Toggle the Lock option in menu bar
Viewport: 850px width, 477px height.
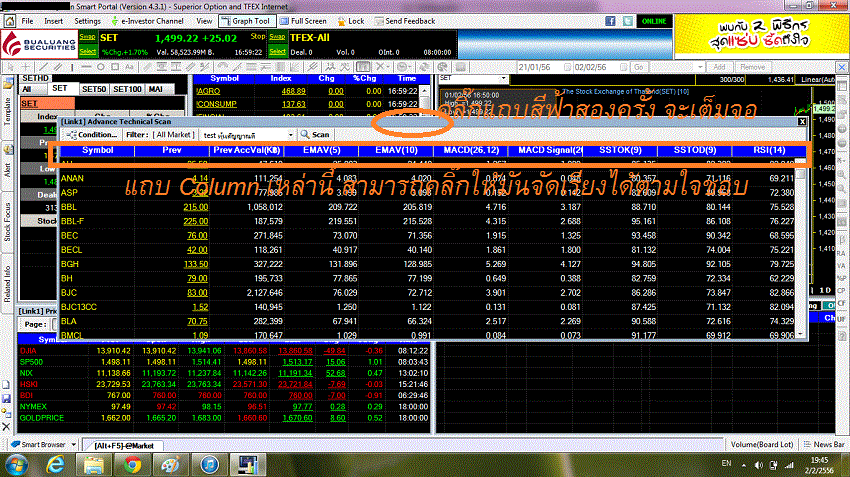pos(351,21)
